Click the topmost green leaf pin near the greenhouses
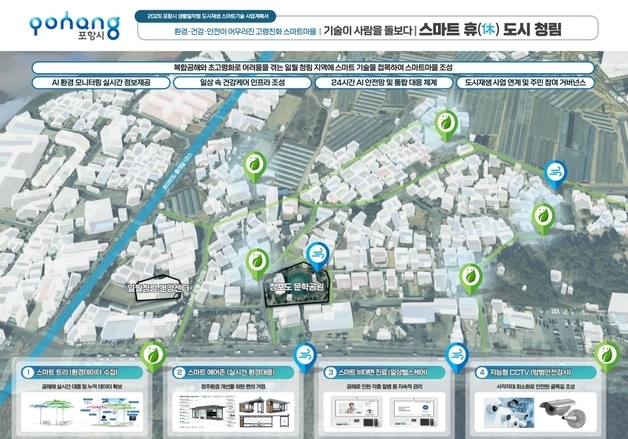 pos(446,125)
